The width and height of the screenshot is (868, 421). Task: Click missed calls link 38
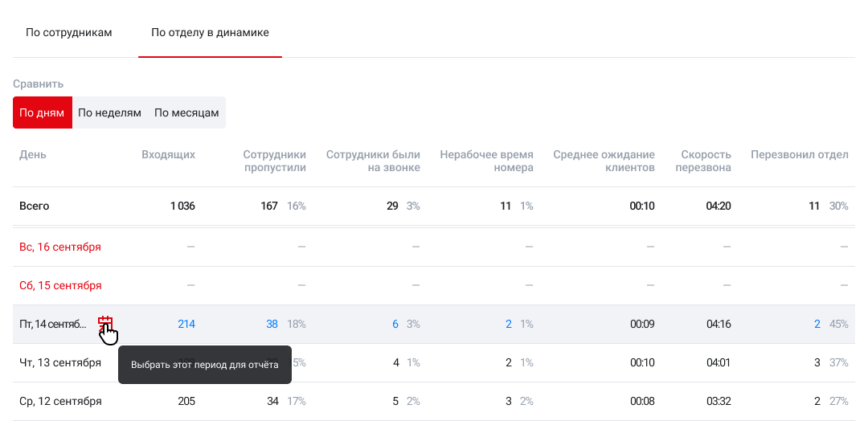[x=272, y=324]
